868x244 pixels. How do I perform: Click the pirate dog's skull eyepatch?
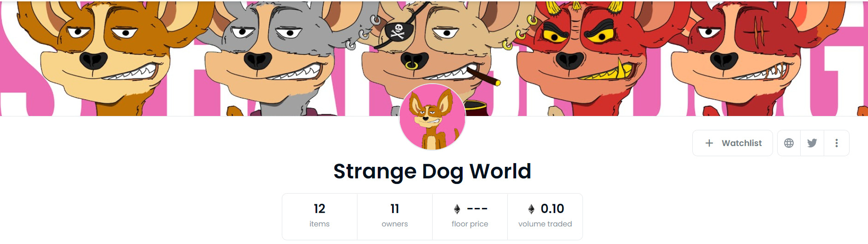[x=398, y=31]
